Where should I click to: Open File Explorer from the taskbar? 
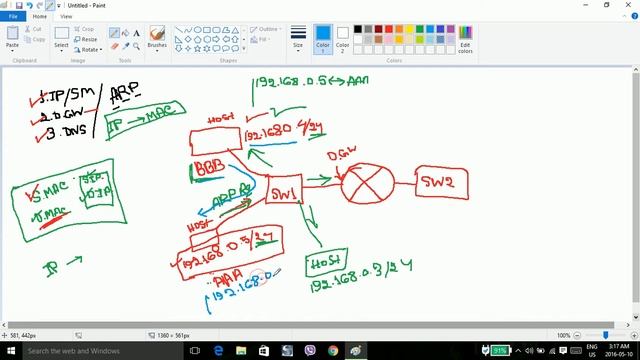241,351
